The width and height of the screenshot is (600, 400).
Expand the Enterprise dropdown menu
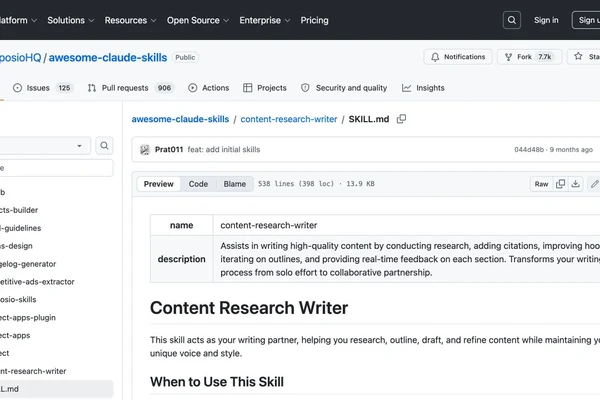[264, 20]
